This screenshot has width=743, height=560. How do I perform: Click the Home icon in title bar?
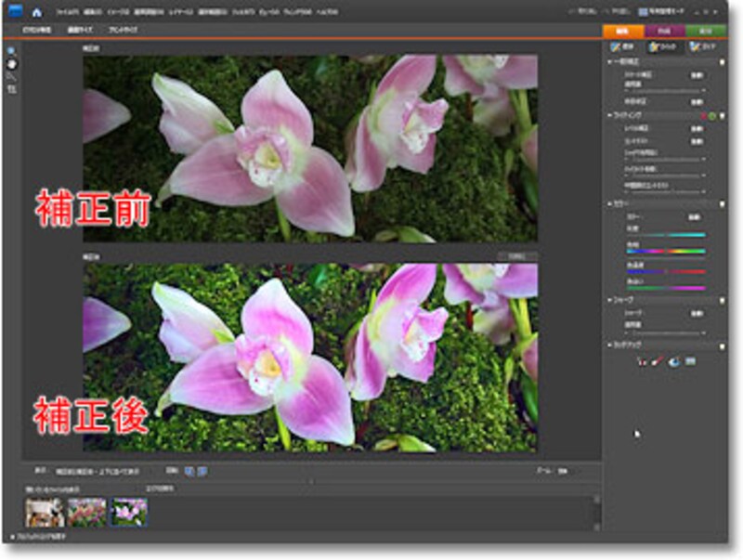pyautogui.click(x=36, y=13)
